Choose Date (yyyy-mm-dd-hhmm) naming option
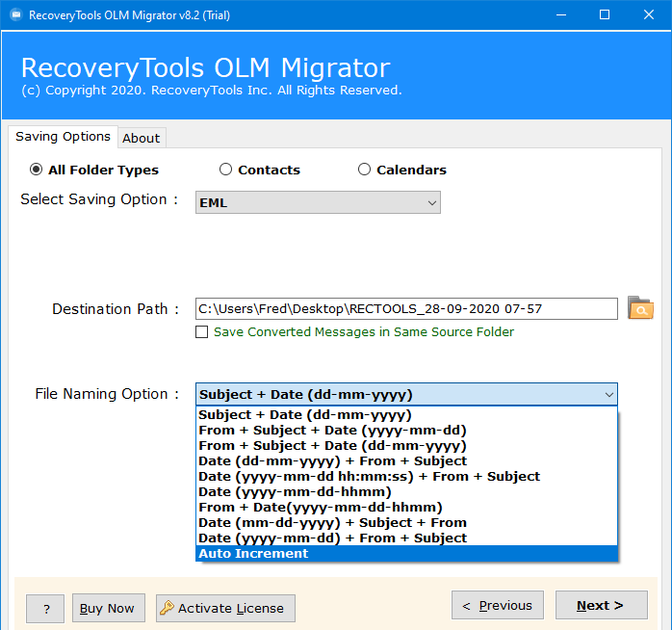 (406, 492)
